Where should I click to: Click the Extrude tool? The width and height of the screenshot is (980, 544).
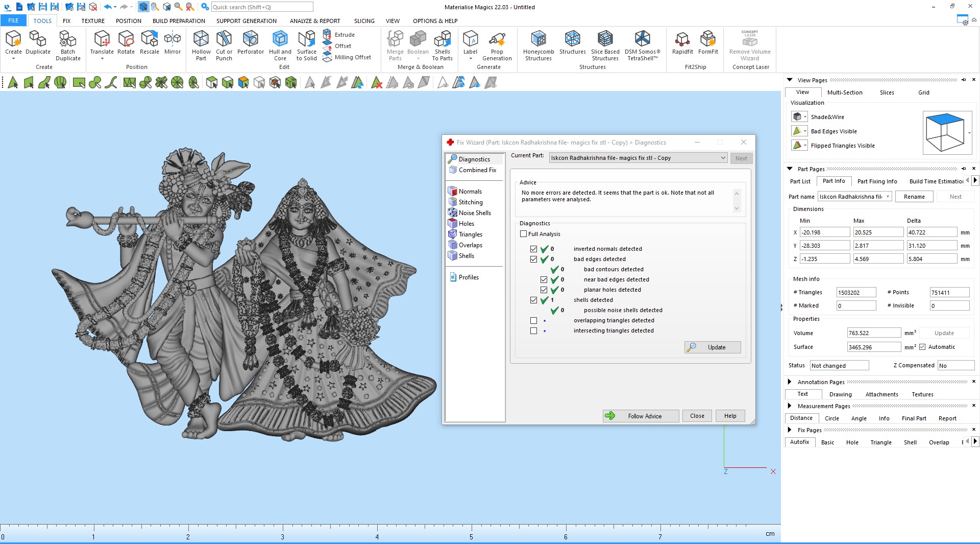click(x=339, y=35)
